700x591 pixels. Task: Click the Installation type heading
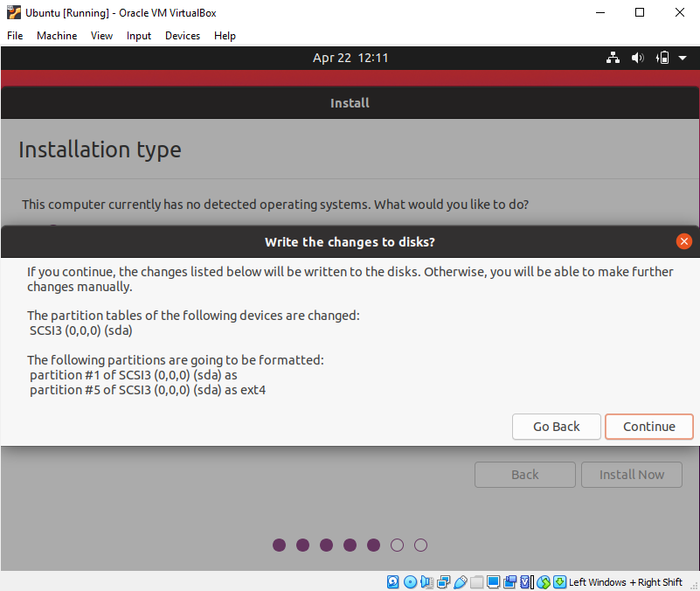pos(100,149)
